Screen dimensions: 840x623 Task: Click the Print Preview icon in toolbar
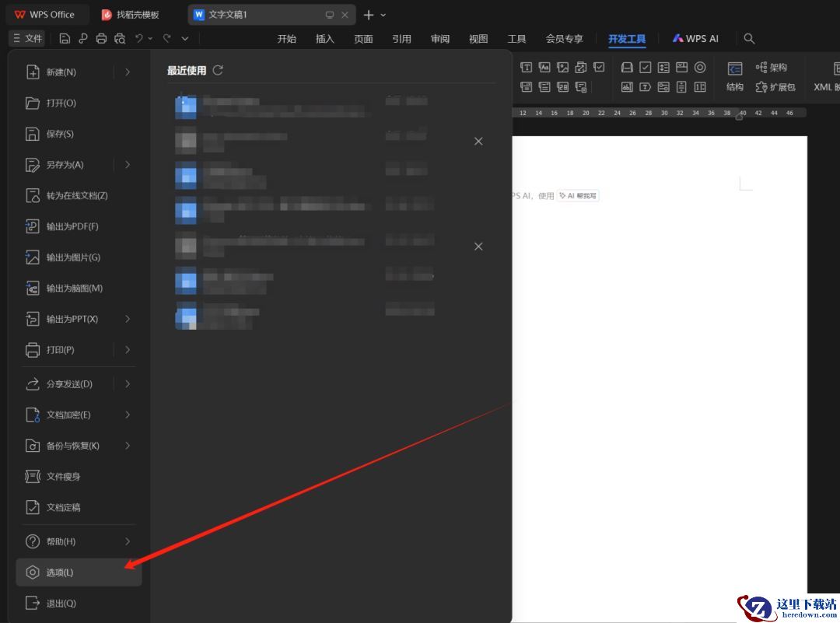119,38
